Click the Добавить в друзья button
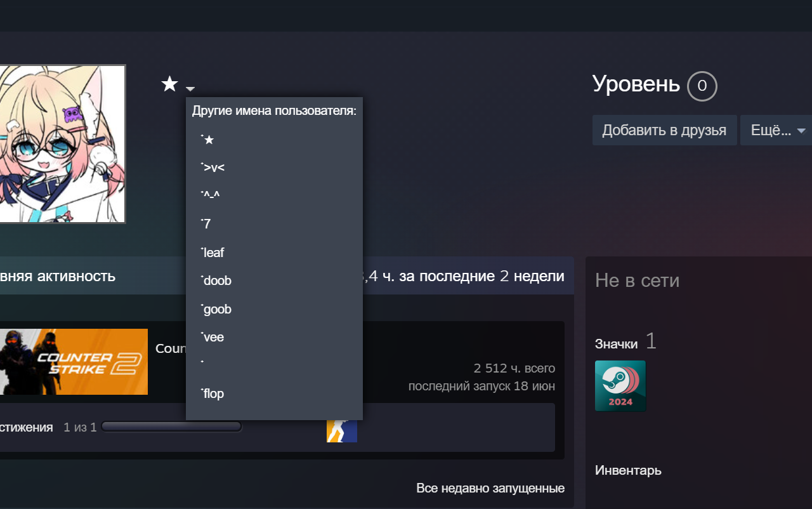Screen dimensions: 812x509 pos(664,130)
